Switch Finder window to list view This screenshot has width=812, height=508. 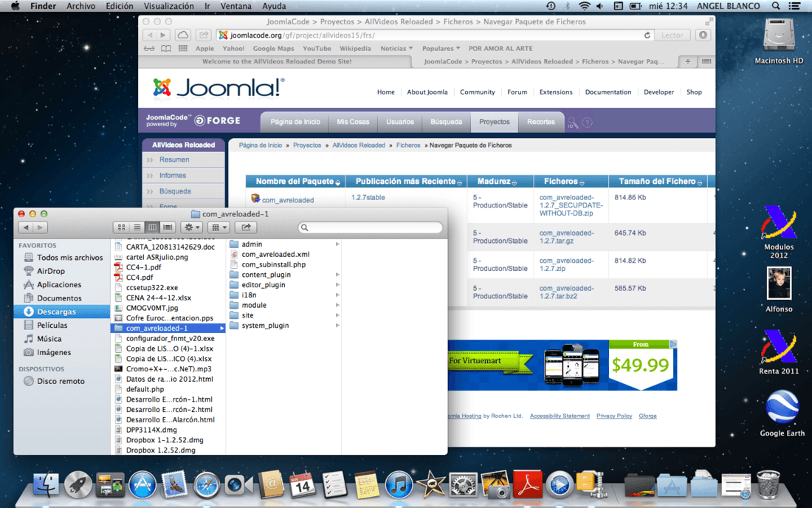coord(137,227)
